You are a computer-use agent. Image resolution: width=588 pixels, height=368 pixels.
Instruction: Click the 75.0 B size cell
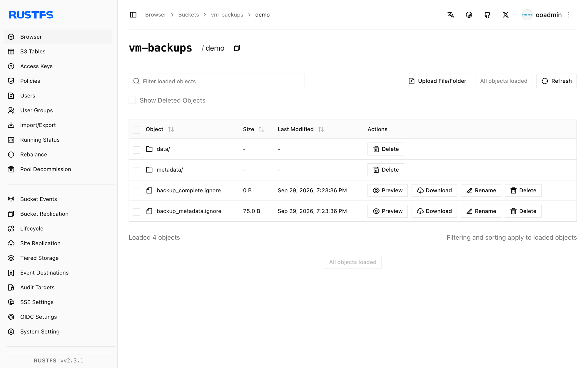251,211
